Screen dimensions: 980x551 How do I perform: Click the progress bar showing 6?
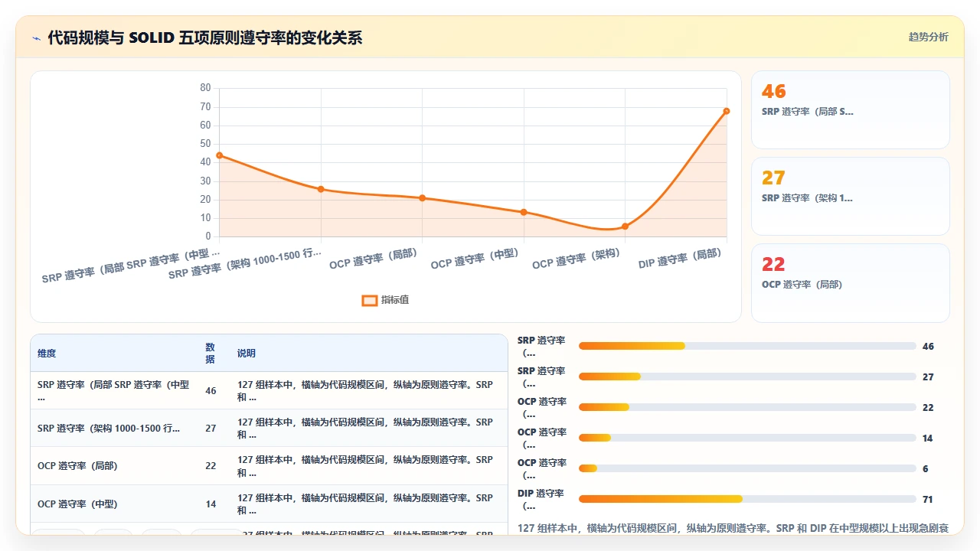(x=747, y=468)
